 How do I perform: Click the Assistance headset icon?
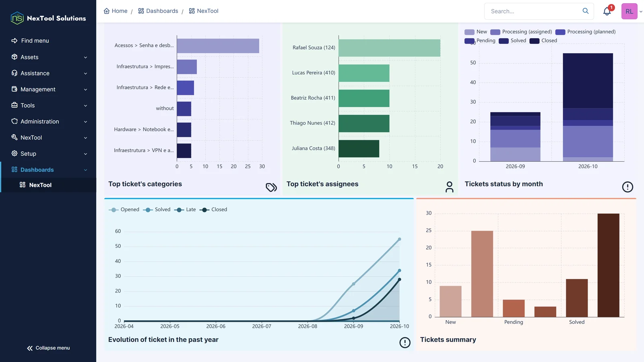(14, 73)
